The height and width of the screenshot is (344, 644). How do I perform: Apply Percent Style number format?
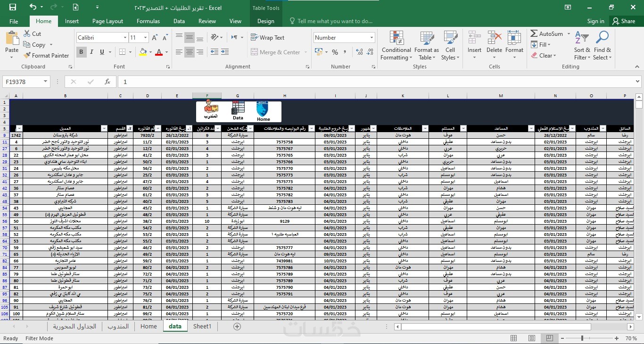click(335, 52)
